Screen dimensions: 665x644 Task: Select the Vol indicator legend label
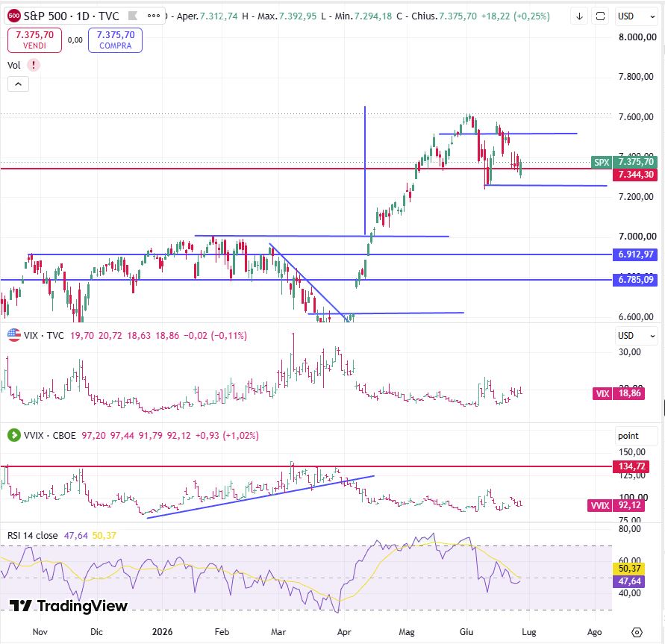pos(13,65)
